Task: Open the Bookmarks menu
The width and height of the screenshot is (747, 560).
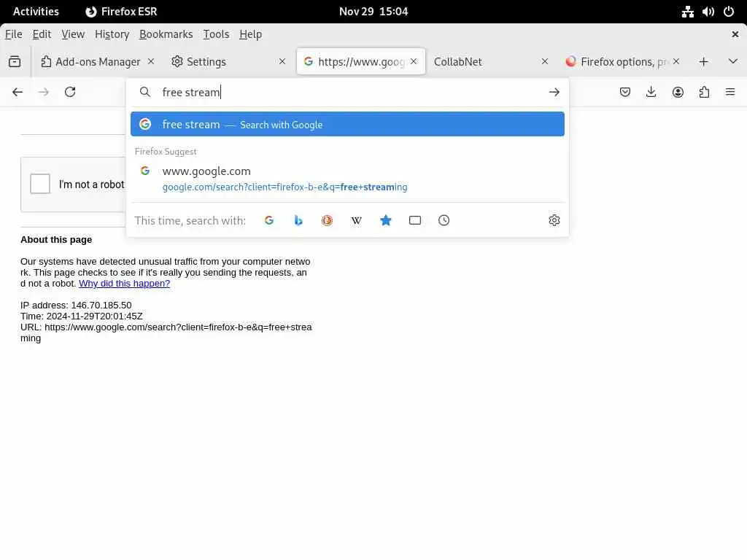Action: 166,34
